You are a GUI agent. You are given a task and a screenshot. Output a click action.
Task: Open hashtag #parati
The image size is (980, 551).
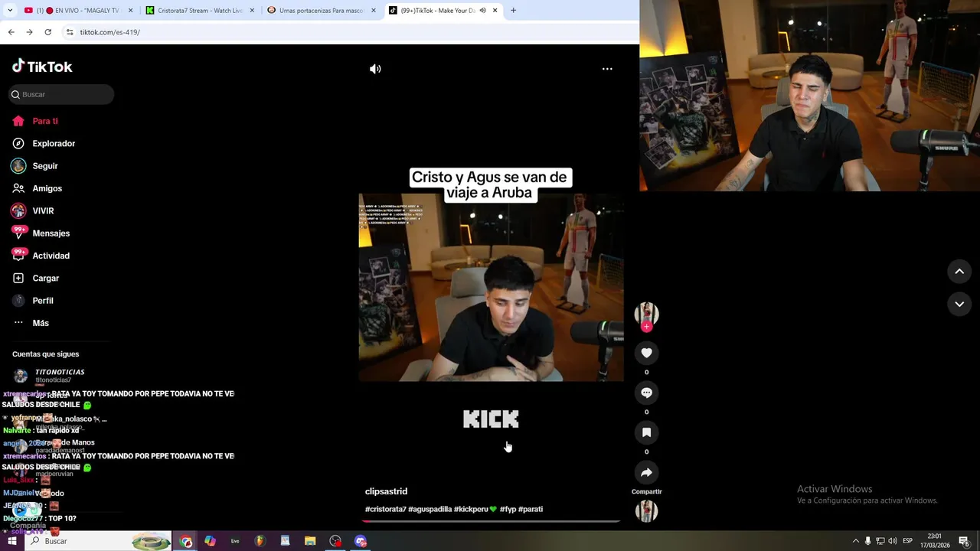[531, 509]
